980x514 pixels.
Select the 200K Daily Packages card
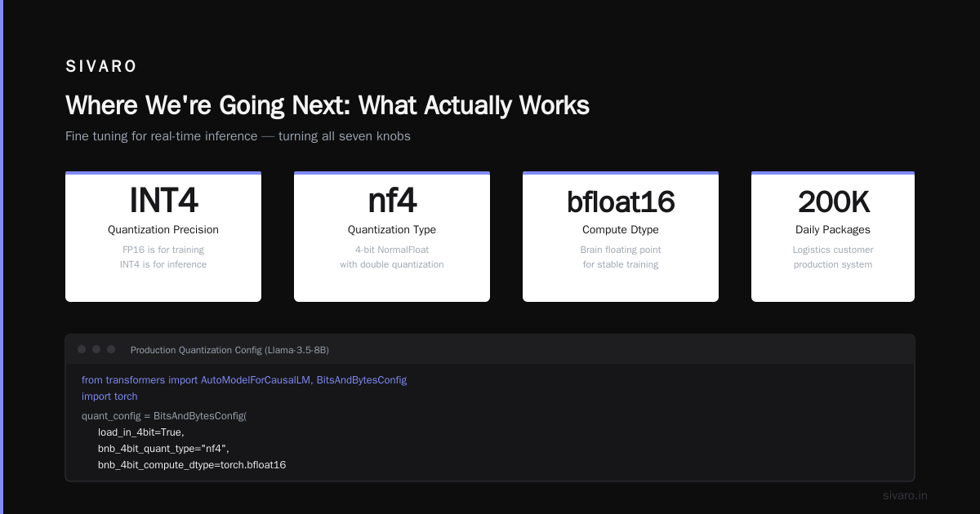[x=833, y=237]
